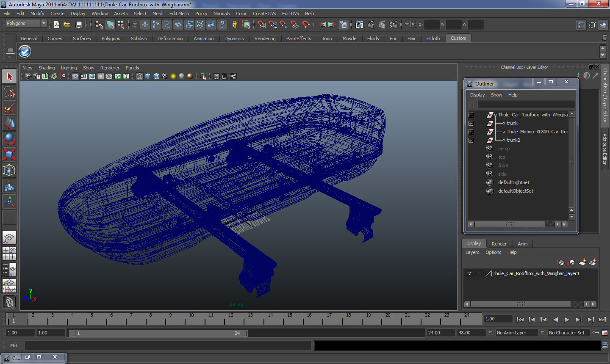610x364 pixels.
Task: Click the Select Camera icon in viewport toolbar
Action: point(28,76)
